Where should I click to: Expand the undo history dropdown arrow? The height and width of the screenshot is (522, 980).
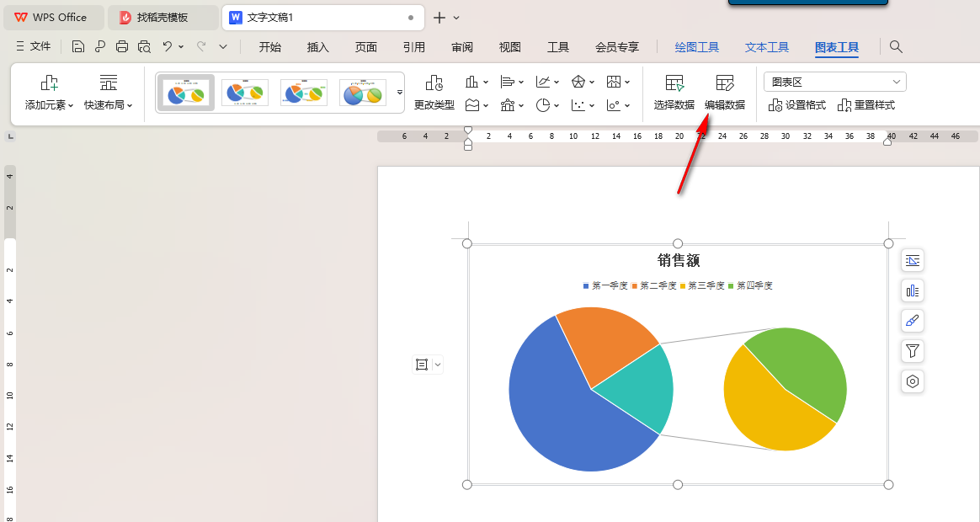(181, 46)
